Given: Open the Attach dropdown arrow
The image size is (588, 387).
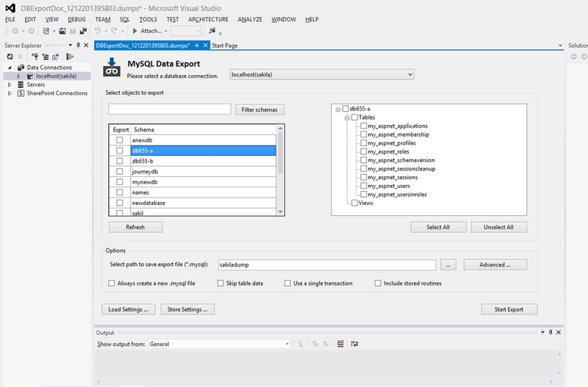Looking at the screenshot, I should pyautogui.click(x=166, y=31).
